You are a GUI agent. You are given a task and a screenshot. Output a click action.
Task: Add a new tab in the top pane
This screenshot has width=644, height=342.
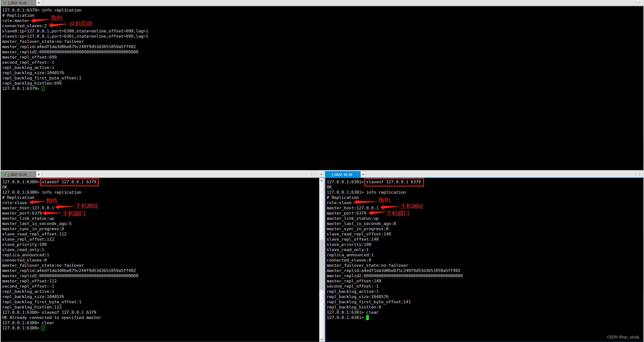[39, 3]
